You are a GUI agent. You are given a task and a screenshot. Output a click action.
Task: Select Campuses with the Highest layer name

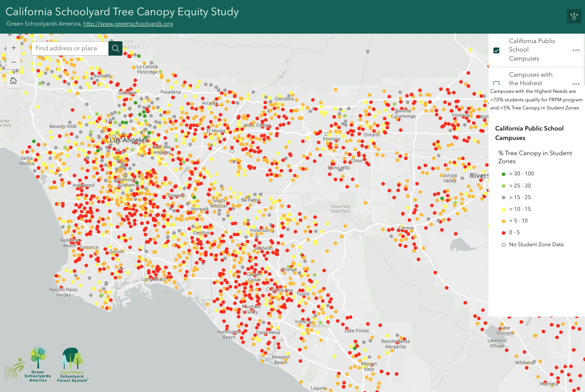531,79
